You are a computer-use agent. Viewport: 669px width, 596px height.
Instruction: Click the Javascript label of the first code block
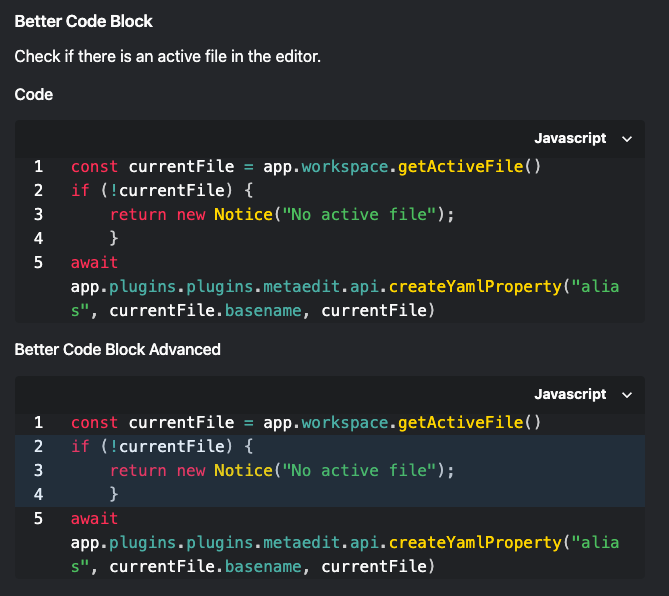coord(570,139)
